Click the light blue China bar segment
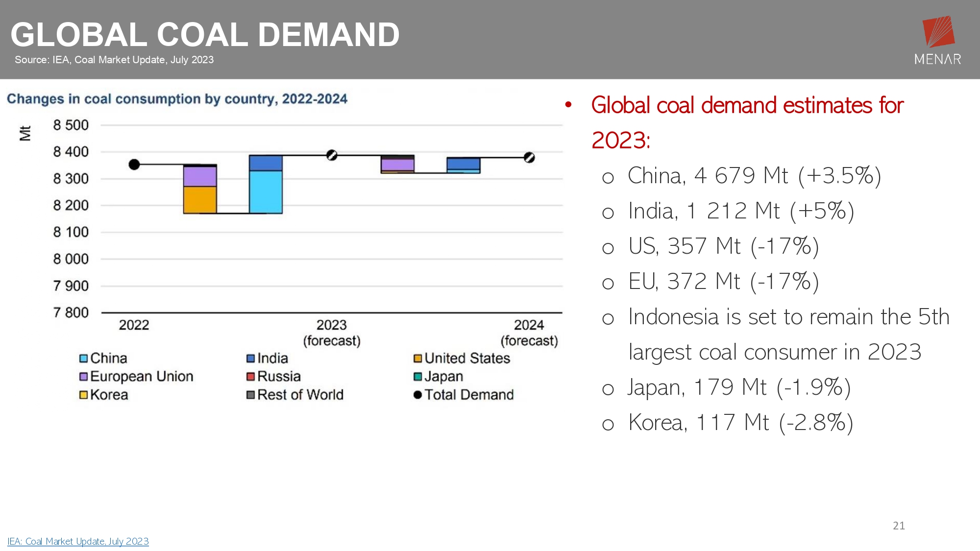This screenshot has width=980, height=551. tap(266, 192)
